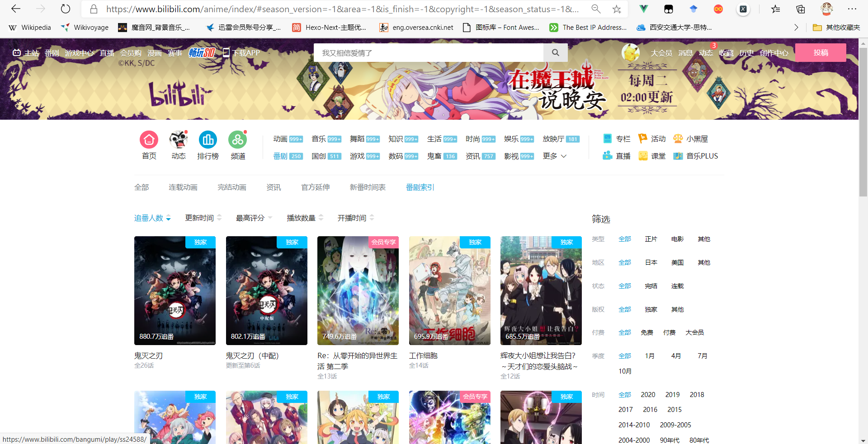Open the Wikipedia bookmark

[30, 28]
